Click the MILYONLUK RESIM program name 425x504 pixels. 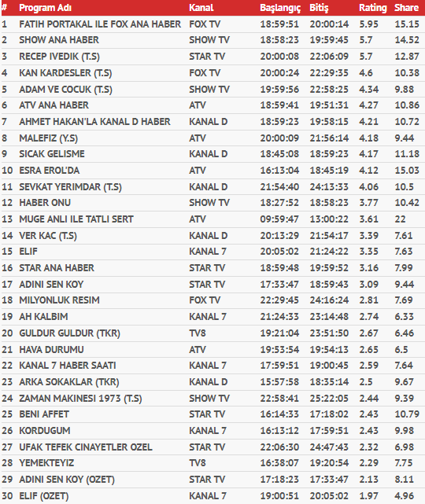pos(60,300)
